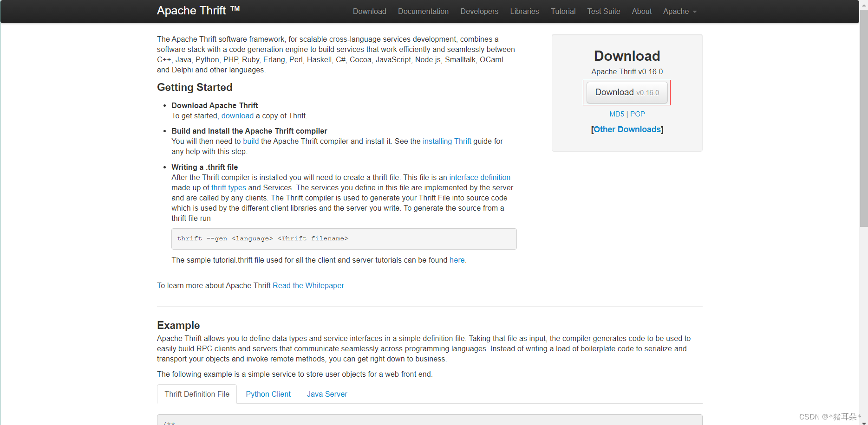The width and height of the screenshot is (868, 425).
Task: Follow the 'download' link in Getting Started
Action: [x=237, y=116]
